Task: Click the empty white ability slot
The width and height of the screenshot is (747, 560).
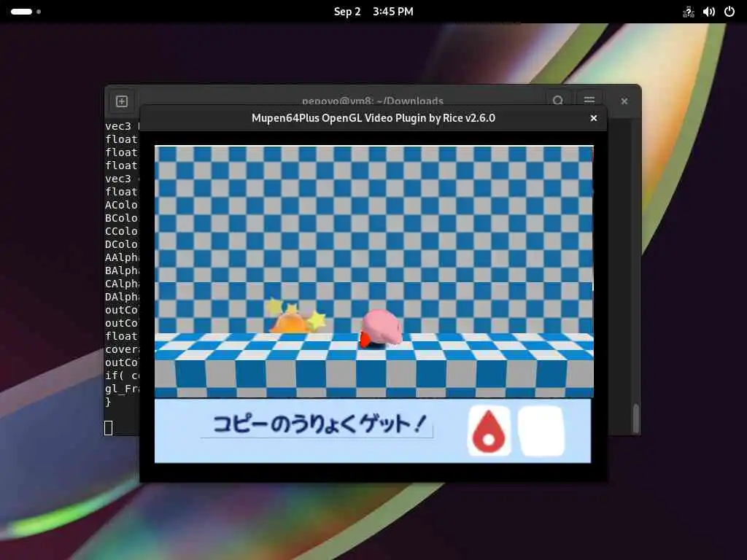Action: point(542,430)
